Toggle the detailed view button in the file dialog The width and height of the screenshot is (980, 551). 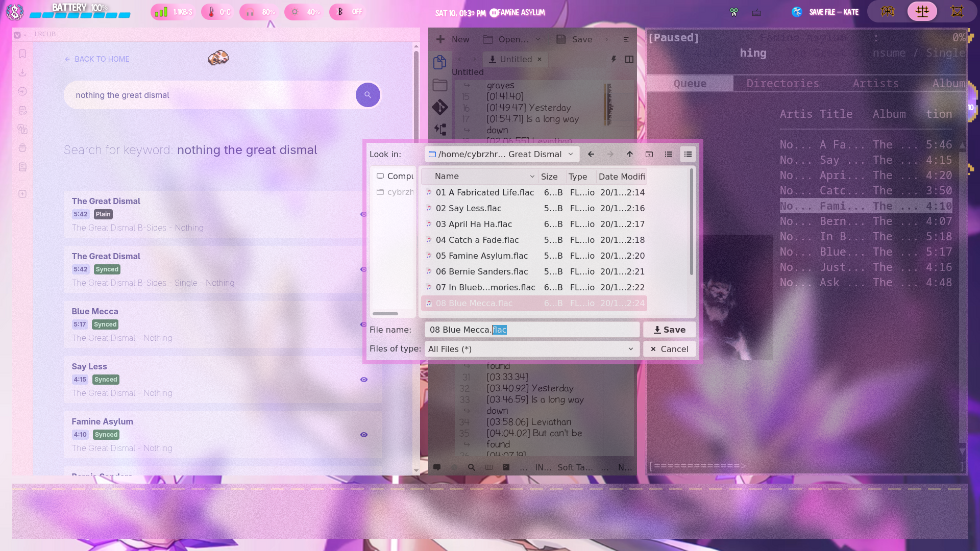click(688, 154)
